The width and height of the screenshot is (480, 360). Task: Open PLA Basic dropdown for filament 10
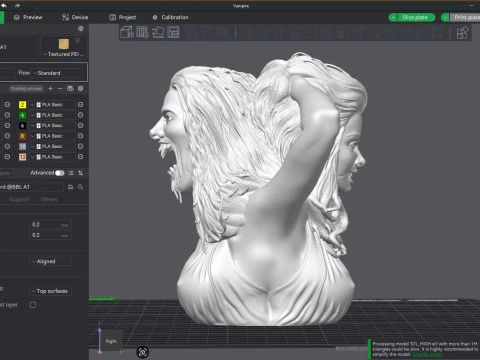pos(52,146)
